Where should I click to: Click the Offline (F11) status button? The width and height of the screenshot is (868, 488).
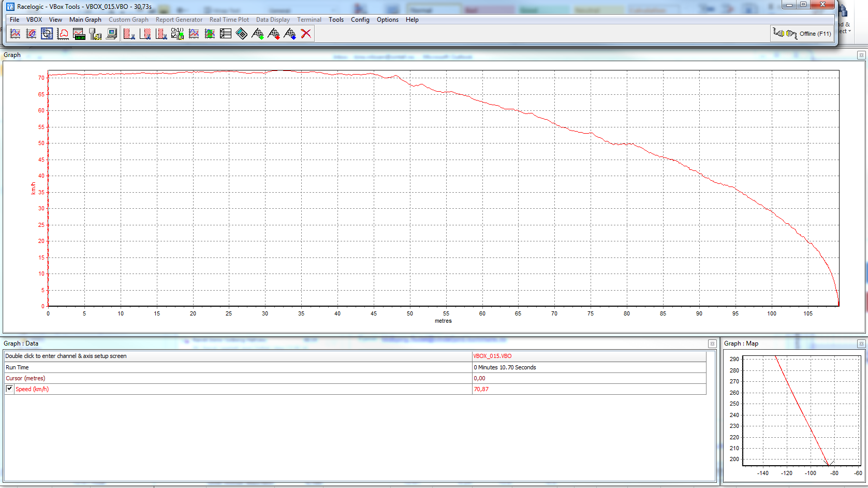(802, 34)
